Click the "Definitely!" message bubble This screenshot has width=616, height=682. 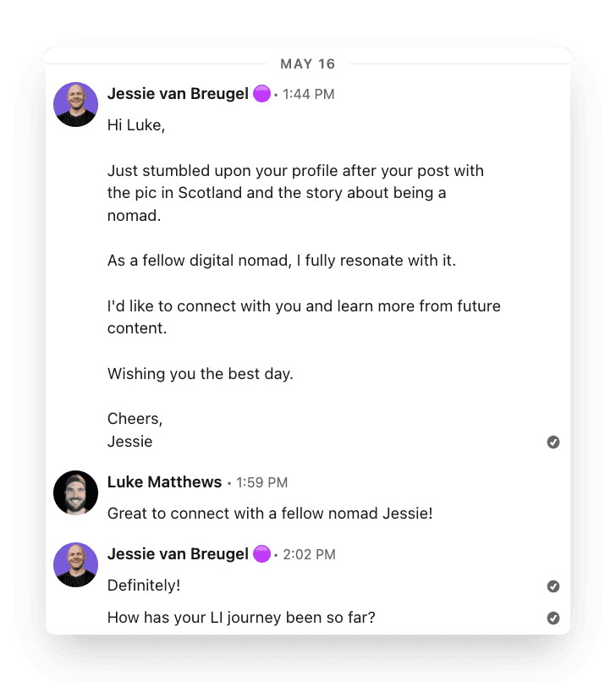tap(144, 586)
